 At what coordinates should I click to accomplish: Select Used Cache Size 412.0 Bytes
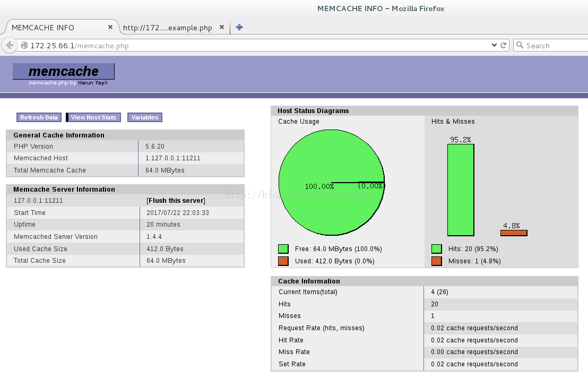(165, 248)
